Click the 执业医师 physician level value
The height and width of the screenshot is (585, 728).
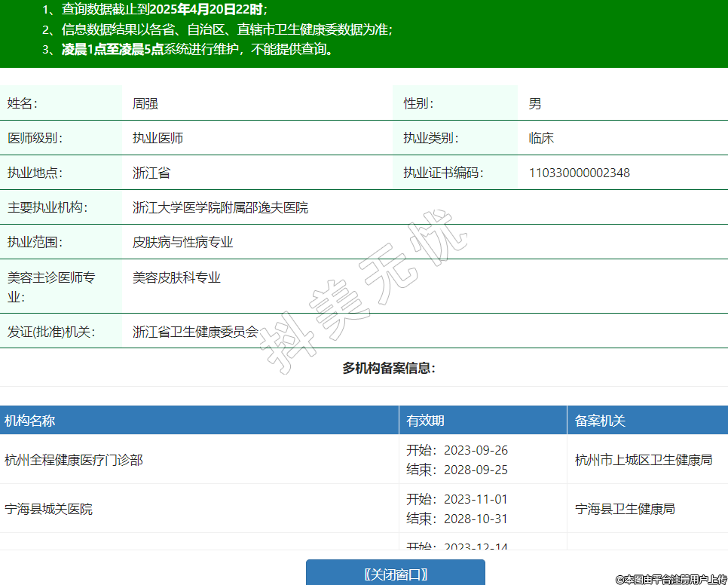(158, 138)
